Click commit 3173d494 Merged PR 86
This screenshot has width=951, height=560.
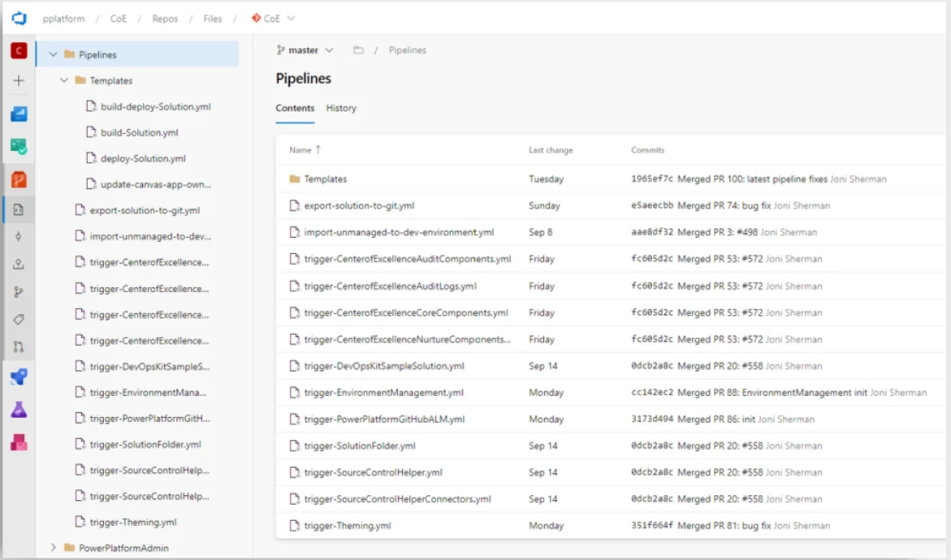(693, 420)
